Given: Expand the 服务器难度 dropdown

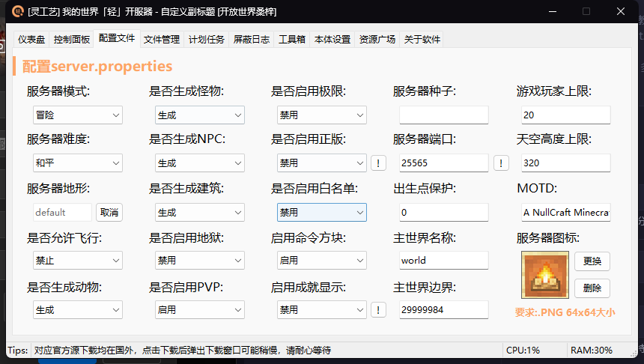Looking at the screenshot, I should 77,163.
